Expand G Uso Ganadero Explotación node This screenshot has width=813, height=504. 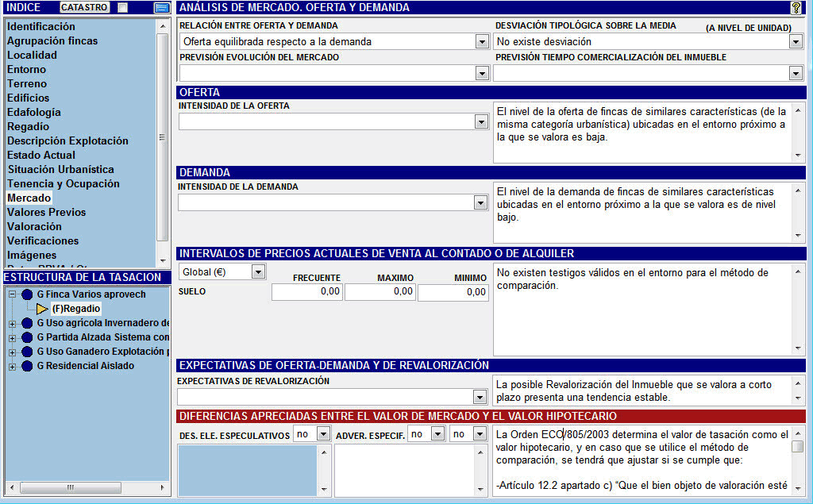pyautogui.click(x=13, y=352)
